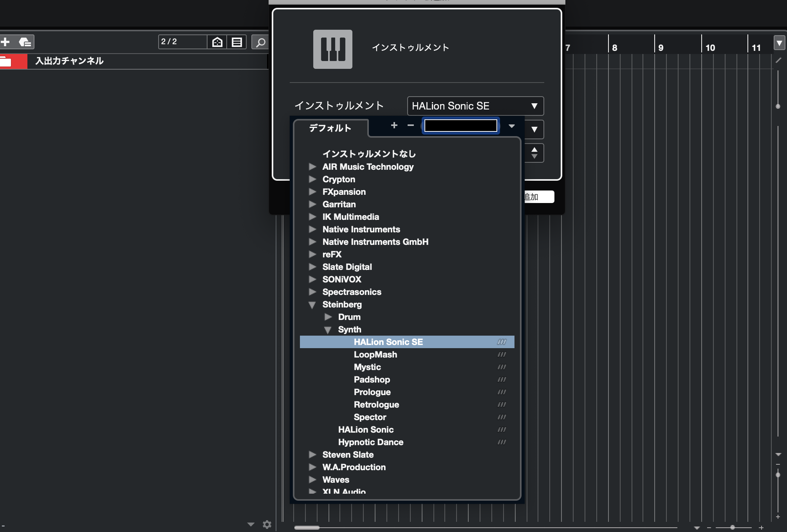Screen dimensions: 787x532
Task: Open the gear settings icon at bottom
Action: click(267, 524)
